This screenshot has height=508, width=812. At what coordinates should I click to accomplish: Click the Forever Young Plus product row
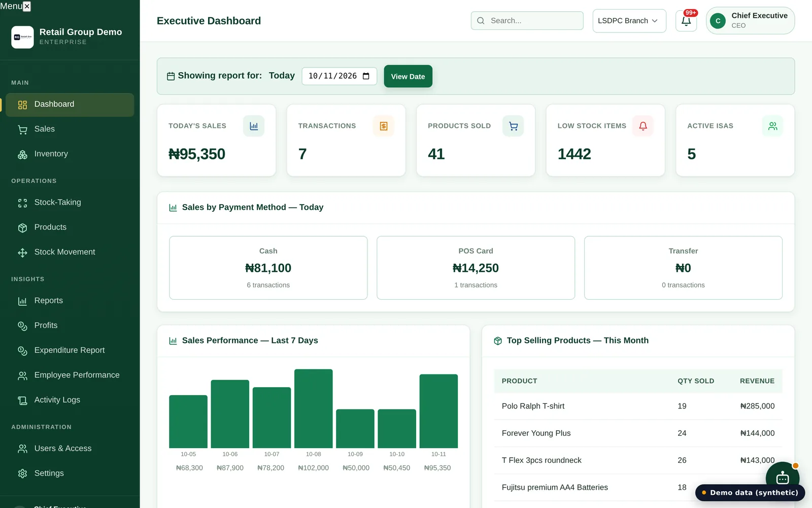(638, 433)
